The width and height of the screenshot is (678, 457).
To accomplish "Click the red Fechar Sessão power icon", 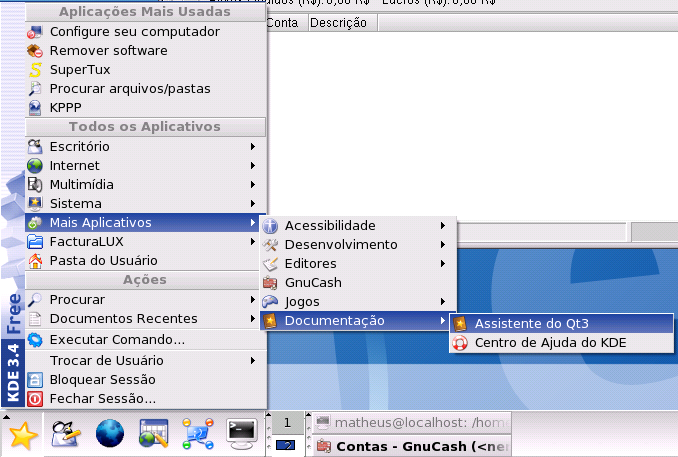I will tap(35, 399).
